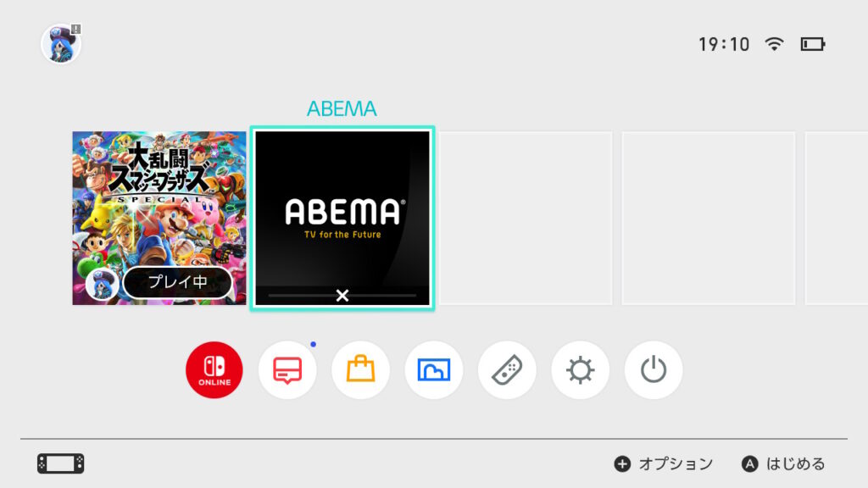This screenshot has width=868, height=488.
Task: Launch the Nintendo eShop bag icon
Action: 360,369
